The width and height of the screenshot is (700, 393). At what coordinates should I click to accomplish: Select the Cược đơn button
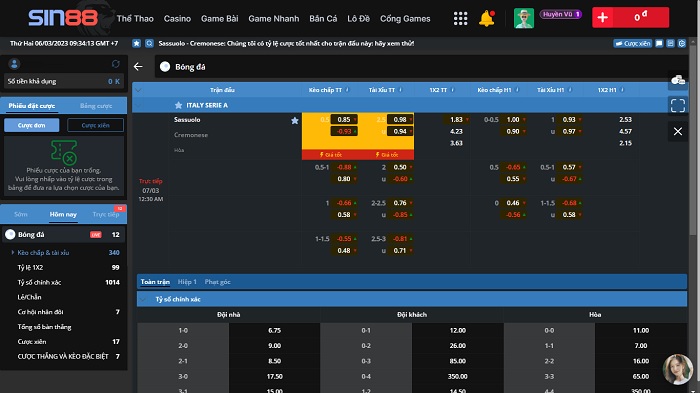point(32,125)
